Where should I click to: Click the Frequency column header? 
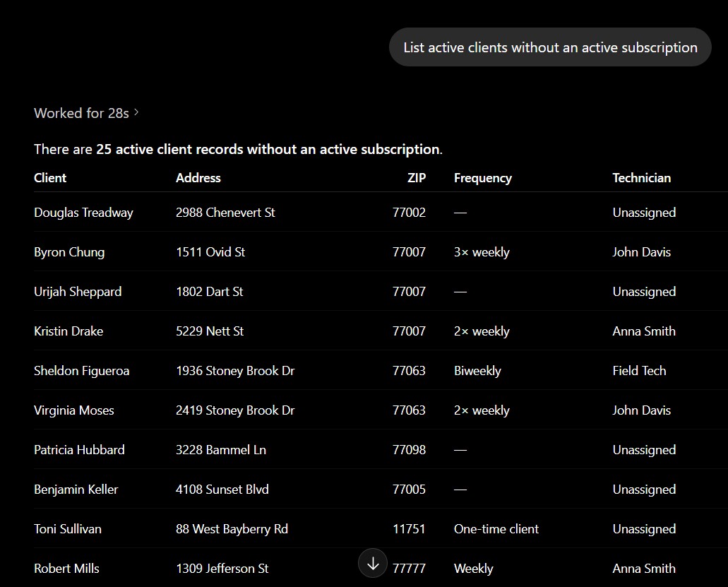pos(483,178)
